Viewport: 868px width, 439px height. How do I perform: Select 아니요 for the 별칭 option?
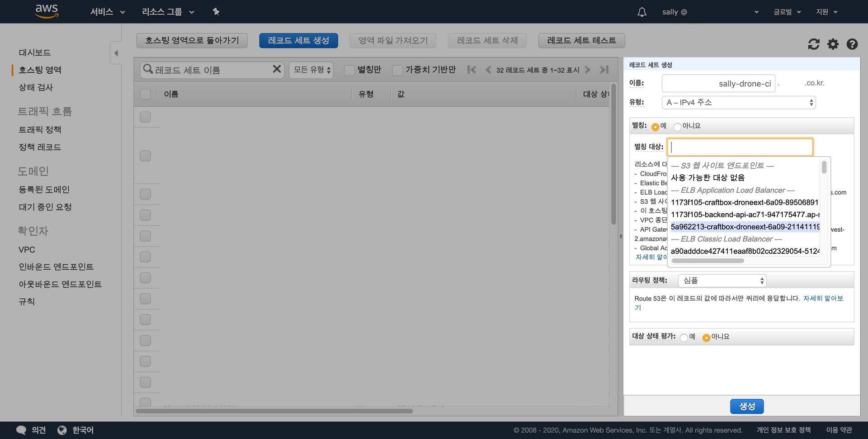click(x=677, y=127)
